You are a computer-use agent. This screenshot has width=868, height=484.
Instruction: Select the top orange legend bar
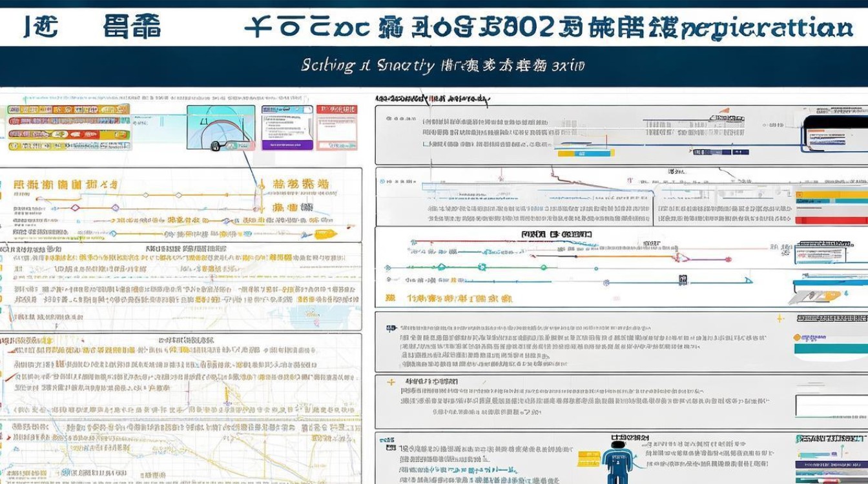(x=68, y=110)
